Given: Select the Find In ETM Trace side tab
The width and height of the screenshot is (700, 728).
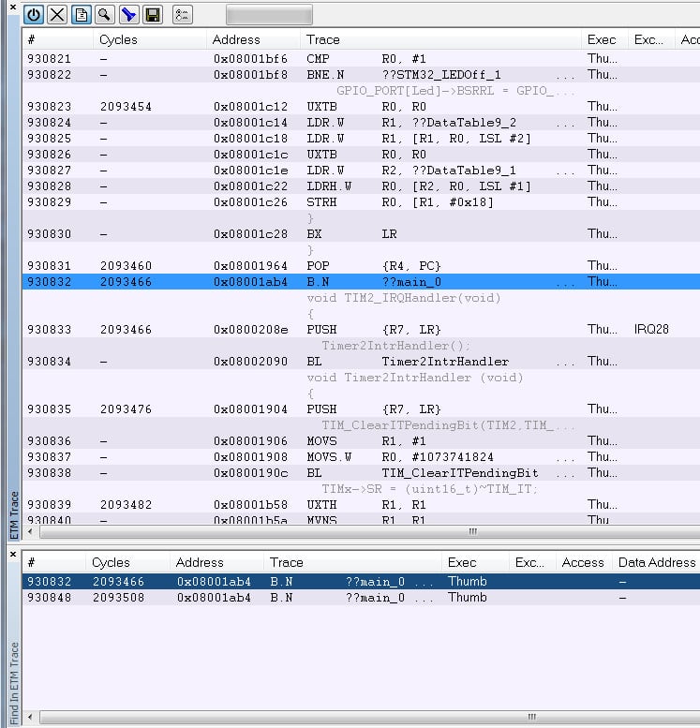Looking at the screenshot, I should coord(14,683).
